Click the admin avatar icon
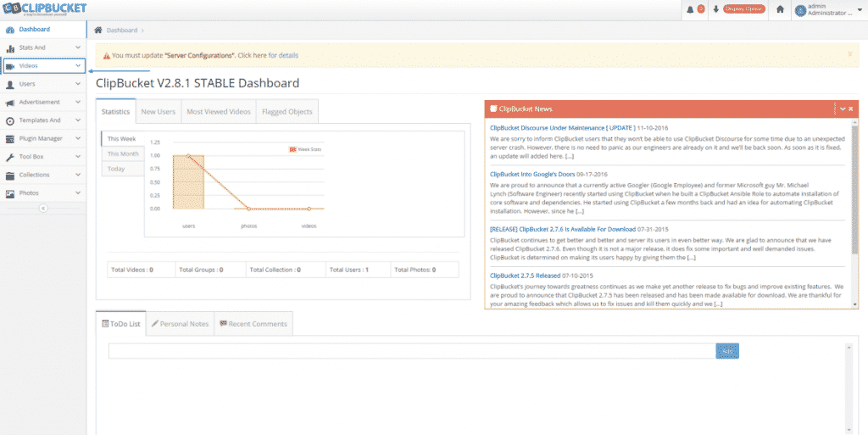The height and width of the screenshot is (435, 868). 800,10
